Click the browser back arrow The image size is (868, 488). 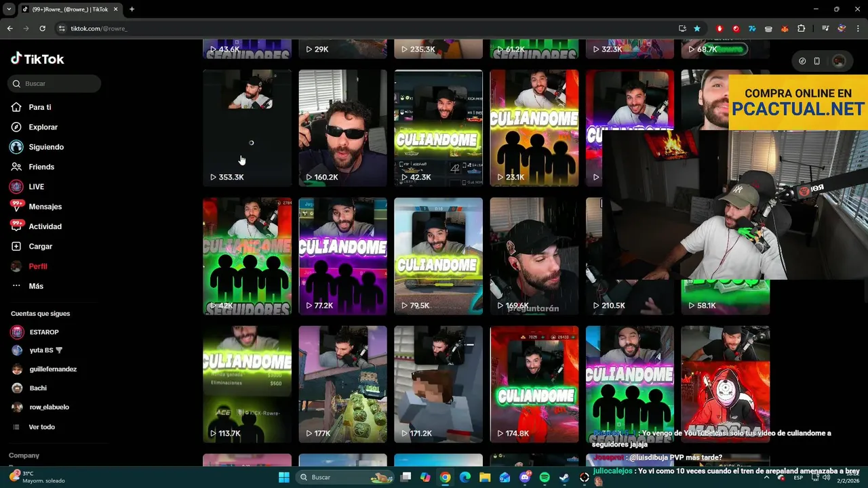pyautogui.click(x=9, y=28)
